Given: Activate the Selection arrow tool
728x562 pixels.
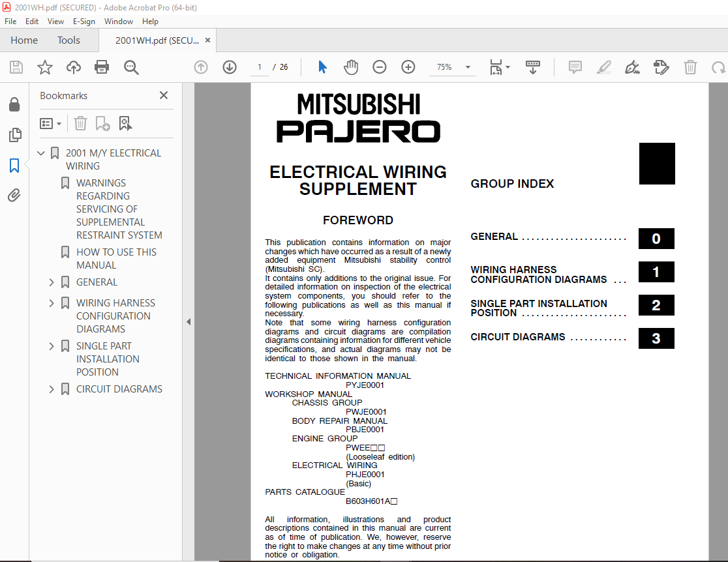Looking at the screenshot, I should [323, 67].
